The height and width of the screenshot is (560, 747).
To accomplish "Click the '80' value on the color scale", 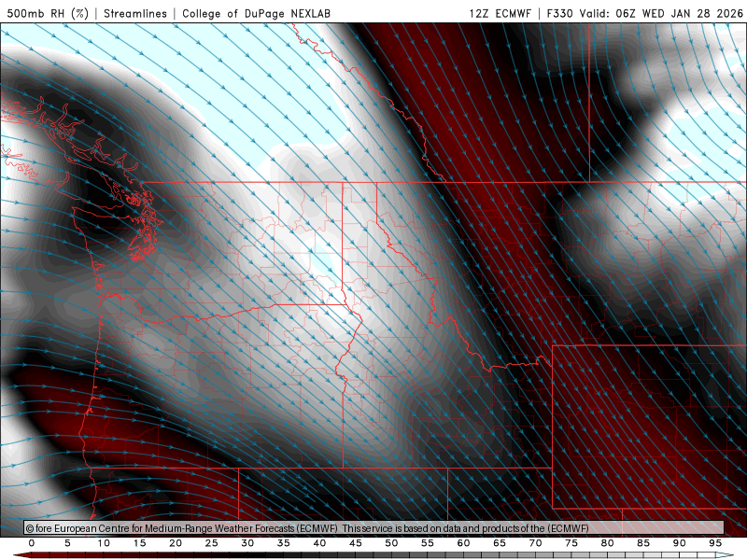I will (x=607, y=543).
